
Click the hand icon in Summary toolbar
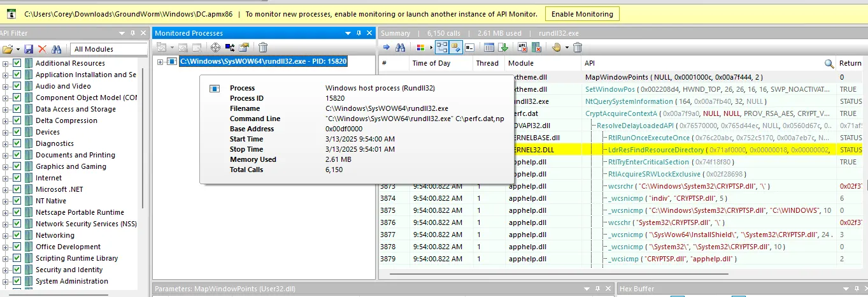pyautogui.click(x=556, y=47)
